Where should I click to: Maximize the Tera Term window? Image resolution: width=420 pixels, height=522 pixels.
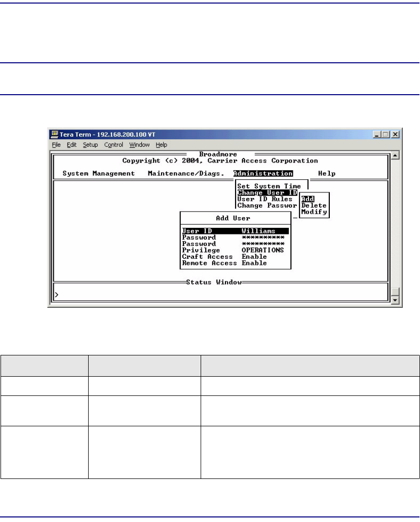coord(386,135)
